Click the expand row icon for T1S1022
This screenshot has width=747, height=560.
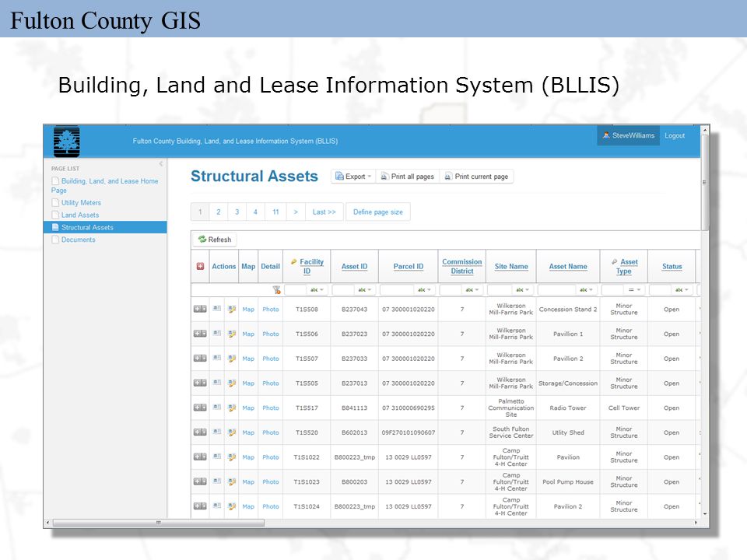click(x=200, y=457)
